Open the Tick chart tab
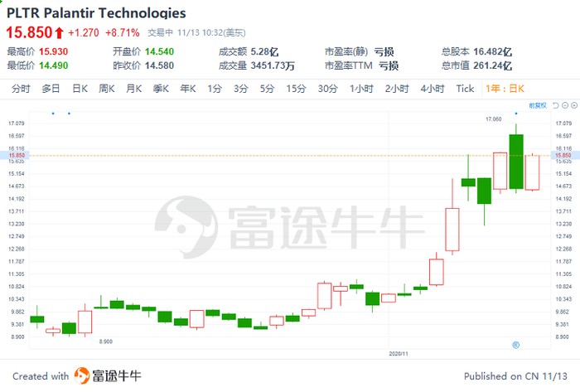Viewport: 580px width, 392px height. click(x=465, y=89)
